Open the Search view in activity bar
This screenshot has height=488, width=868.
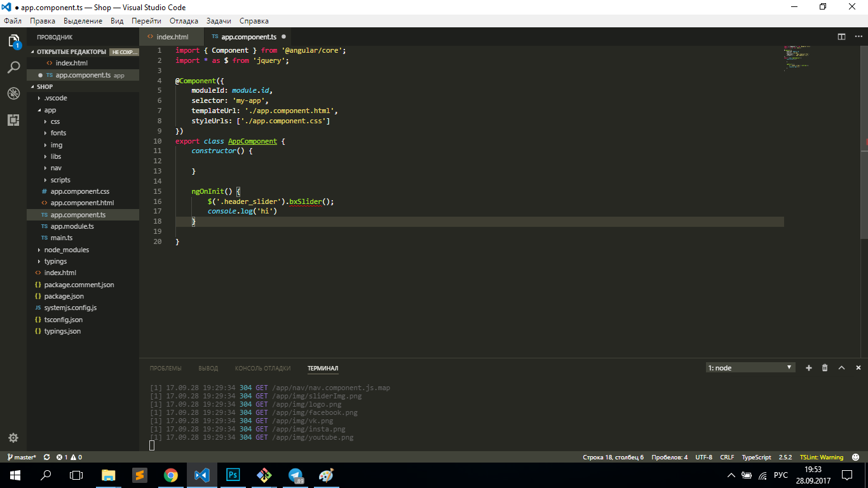[13, 67]
